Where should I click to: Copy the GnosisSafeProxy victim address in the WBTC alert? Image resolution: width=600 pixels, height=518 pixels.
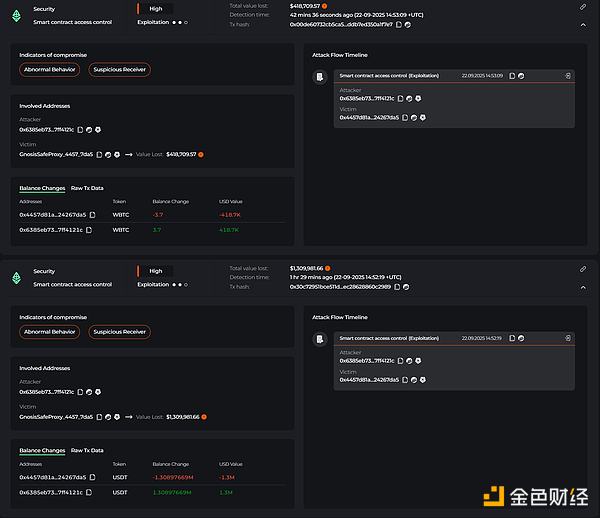[x=99, y=154]
